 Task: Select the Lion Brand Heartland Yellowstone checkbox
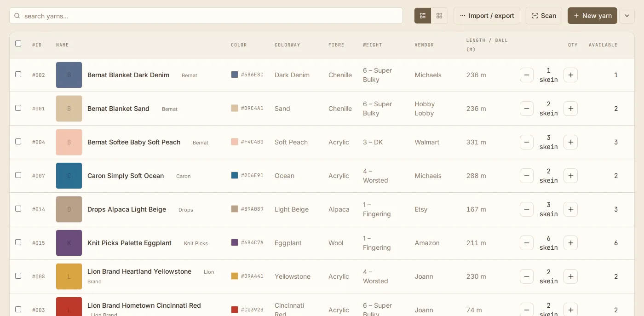(18, 276)
